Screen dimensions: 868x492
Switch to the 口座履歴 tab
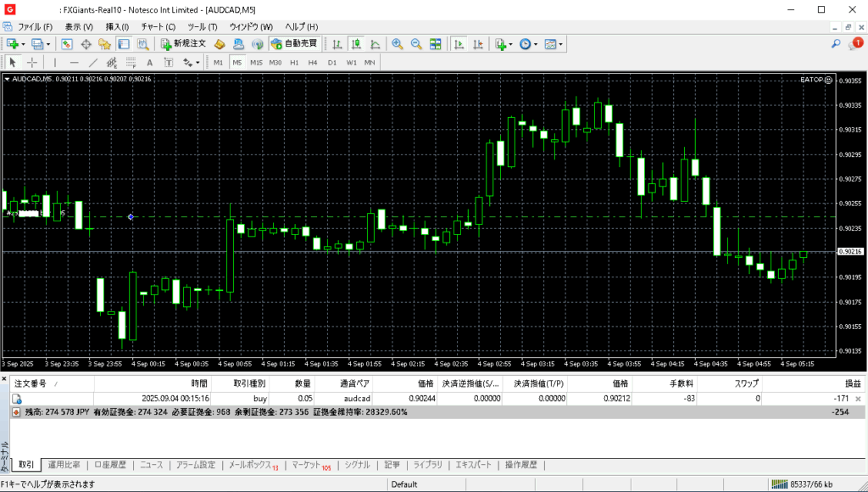(109, 465)
